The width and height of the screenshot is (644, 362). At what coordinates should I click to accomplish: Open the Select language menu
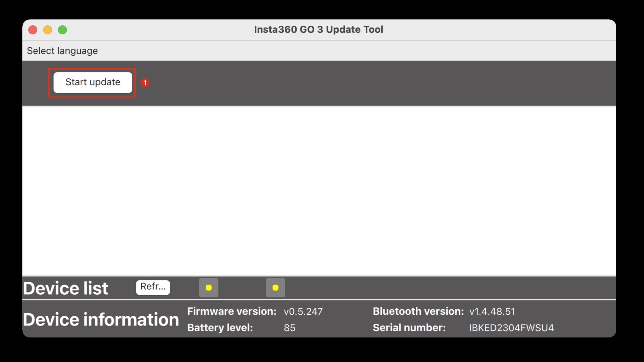62,51
